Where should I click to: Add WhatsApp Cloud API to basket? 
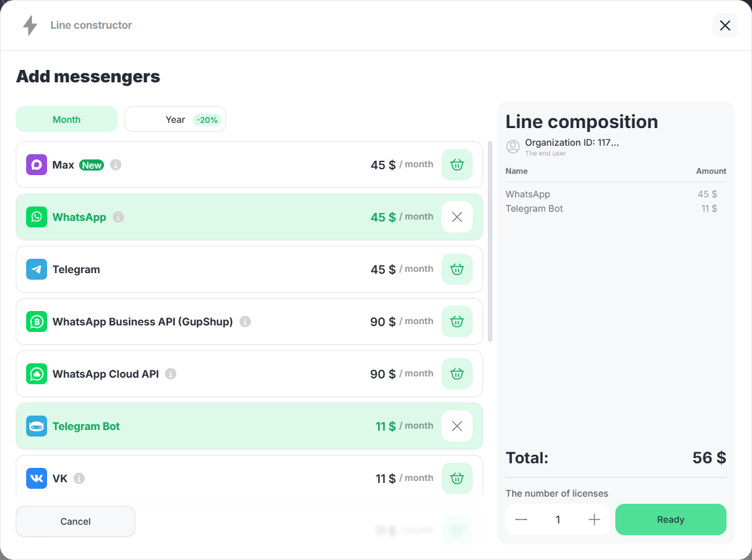(457, 374)
